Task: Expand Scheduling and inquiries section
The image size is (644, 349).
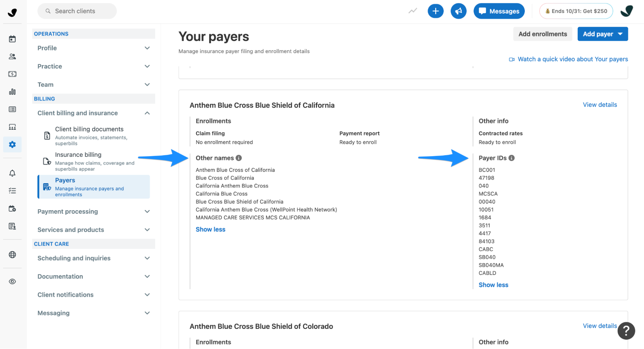Action: [93, 258]
